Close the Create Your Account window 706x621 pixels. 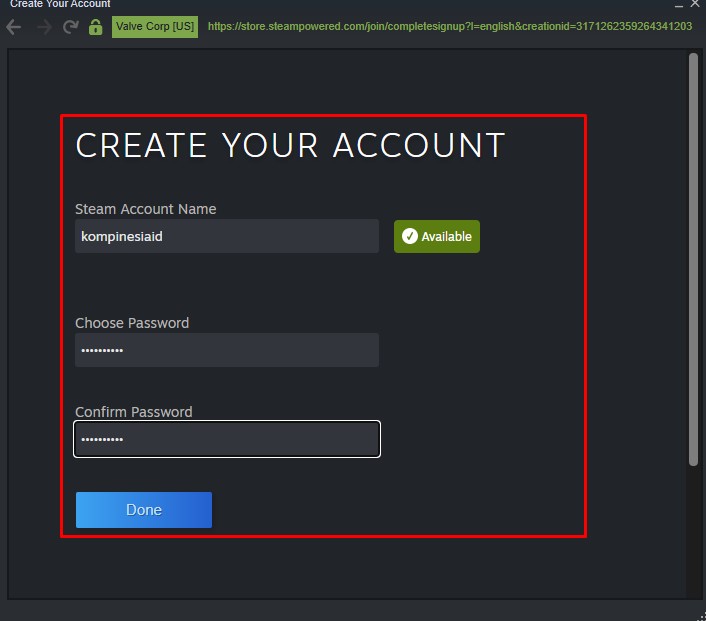695,4
